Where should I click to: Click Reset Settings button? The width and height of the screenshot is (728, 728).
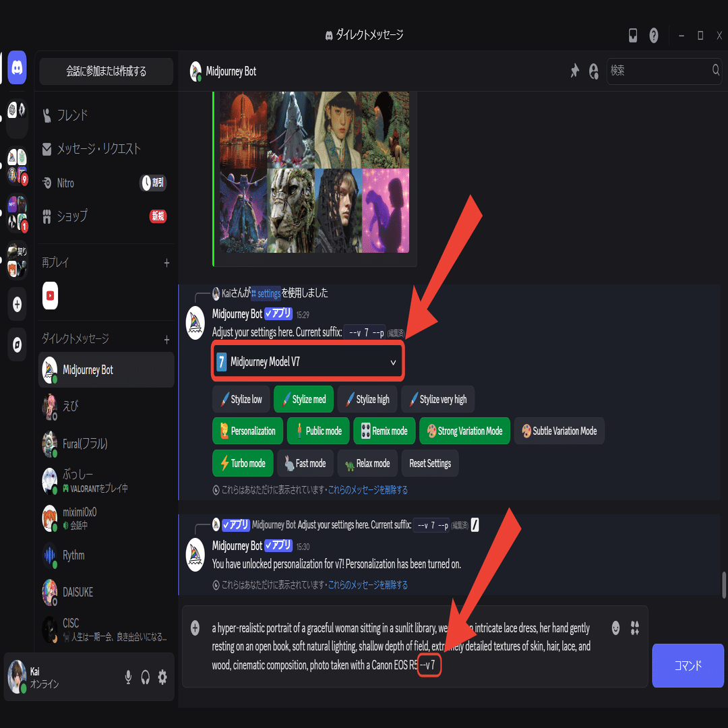[430, 463]
